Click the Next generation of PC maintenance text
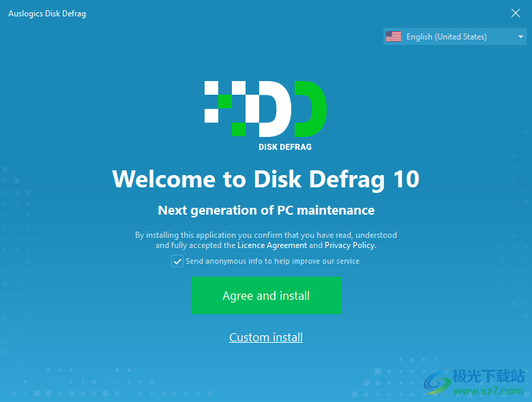The height and width of the screenshot is (402, 532). click(x=266, y=211)
